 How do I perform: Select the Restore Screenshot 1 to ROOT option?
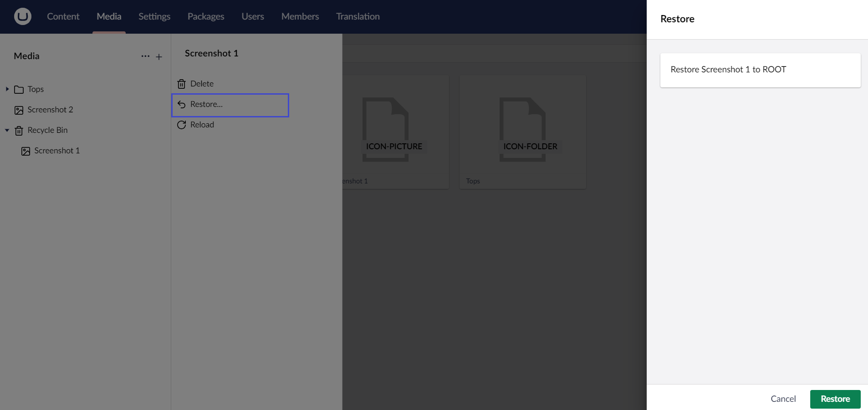click(x=760, y=70)
